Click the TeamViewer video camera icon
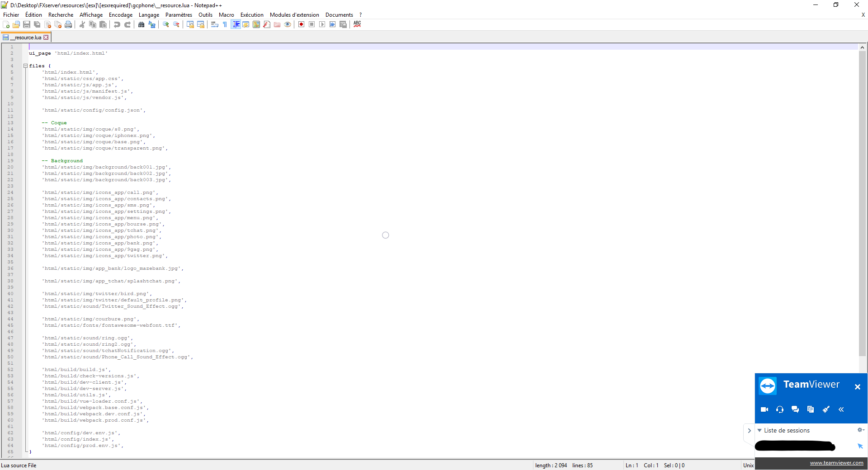This screenshot has width=868, height=470. point(764,409)
